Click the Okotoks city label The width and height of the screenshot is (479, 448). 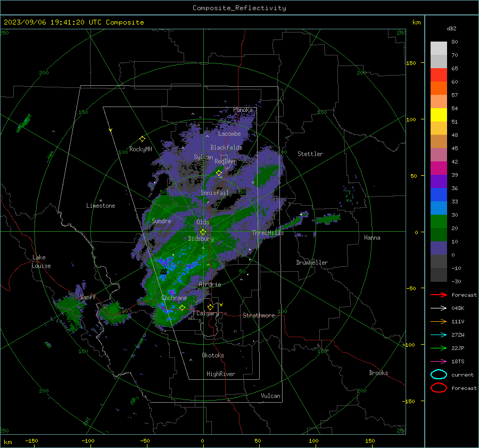pyautogui.click(x=213, y=355)
